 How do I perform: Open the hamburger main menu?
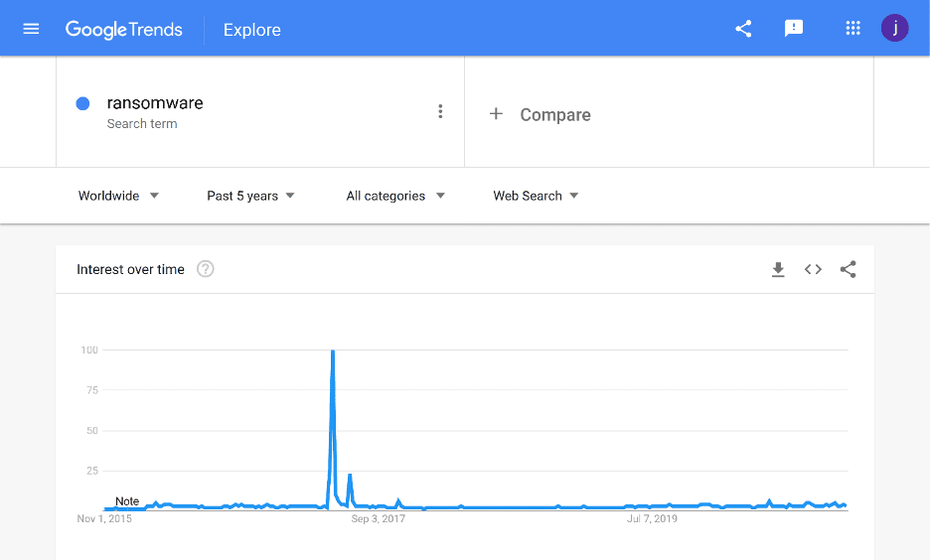pyautogui.click(x=31, y=29)
